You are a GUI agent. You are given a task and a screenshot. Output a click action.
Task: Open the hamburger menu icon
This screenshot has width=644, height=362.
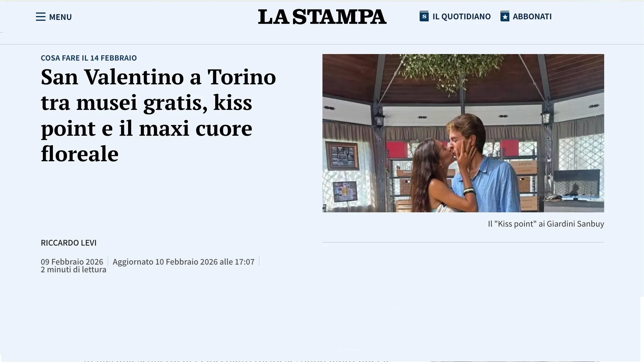pos(41,17)
